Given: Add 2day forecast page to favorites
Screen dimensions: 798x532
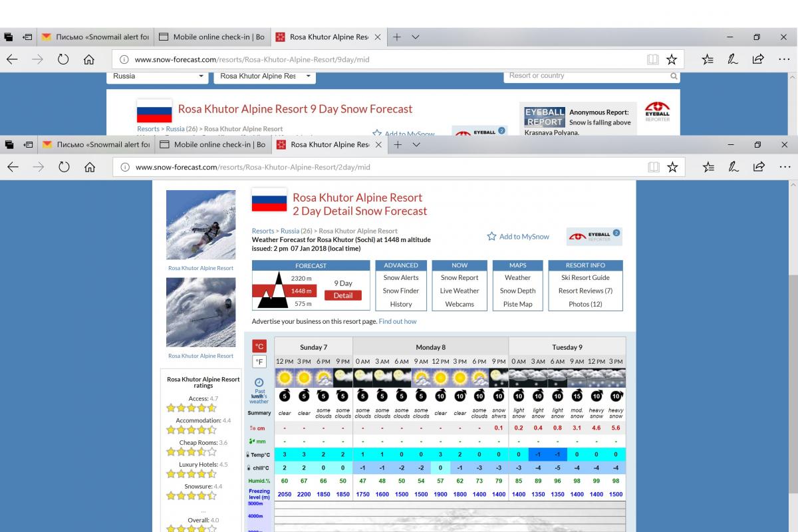Looking at the screenshot, I should pyautogui.click(x=672, y=167).
